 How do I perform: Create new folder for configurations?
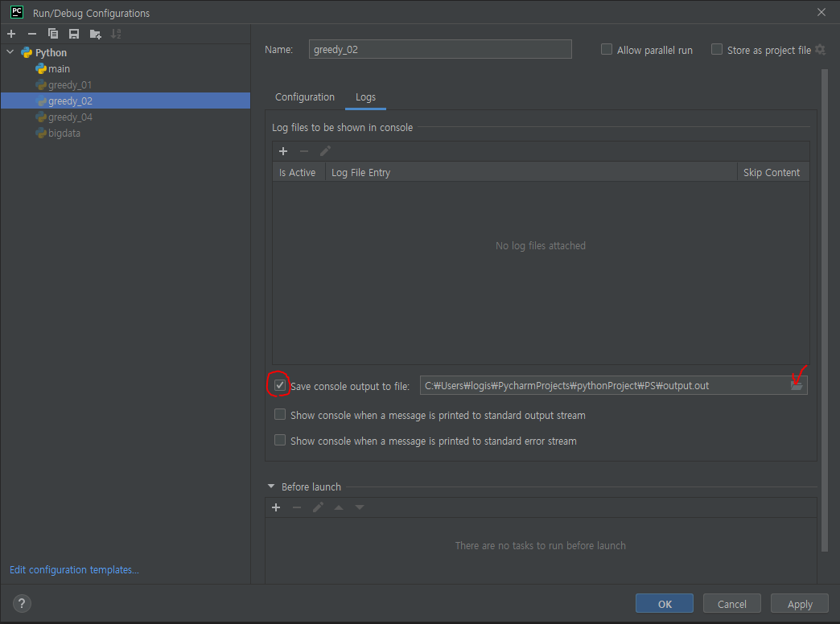96,35
